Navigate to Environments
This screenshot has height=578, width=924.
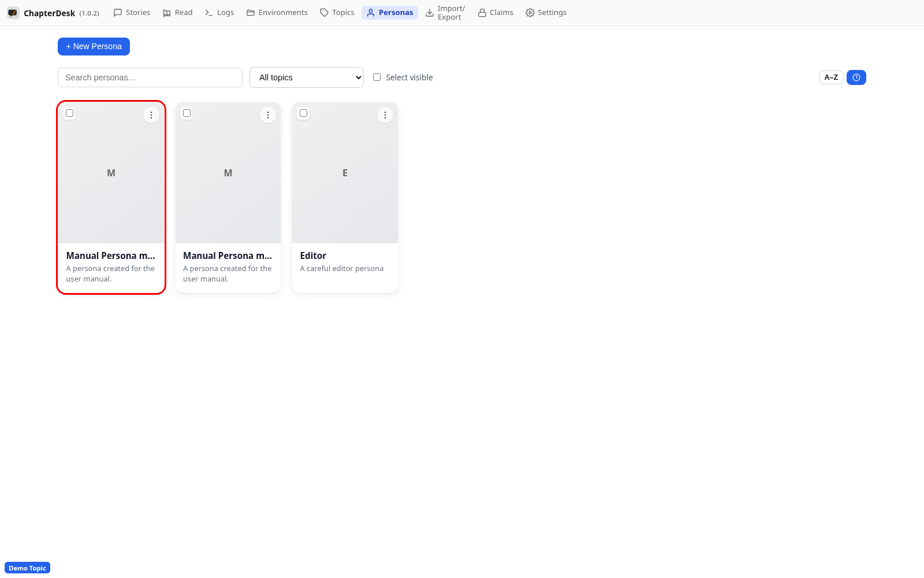click(x=277, y=13)
